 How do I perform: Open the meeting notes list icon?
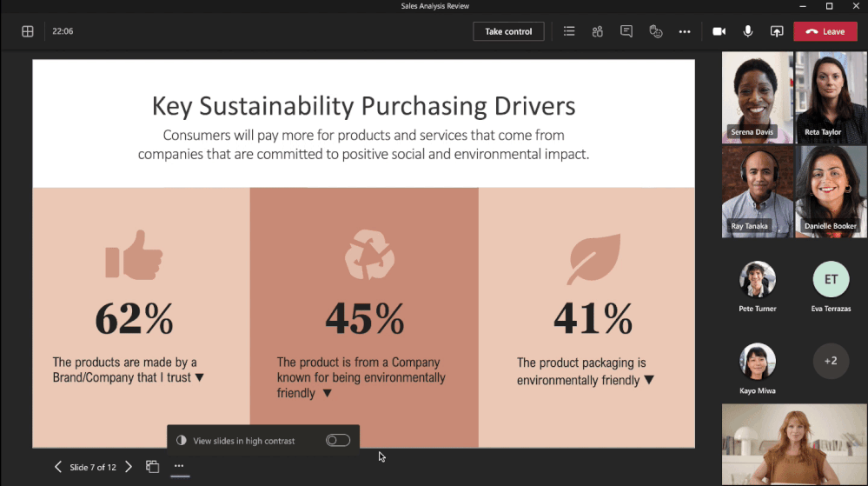[x=569, y=31]
